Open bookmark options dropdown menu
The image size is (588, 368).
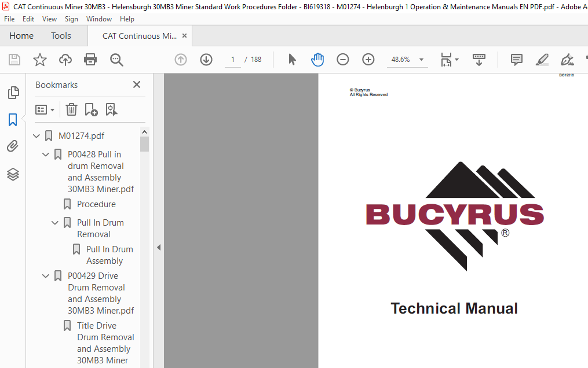pos(45,110)
